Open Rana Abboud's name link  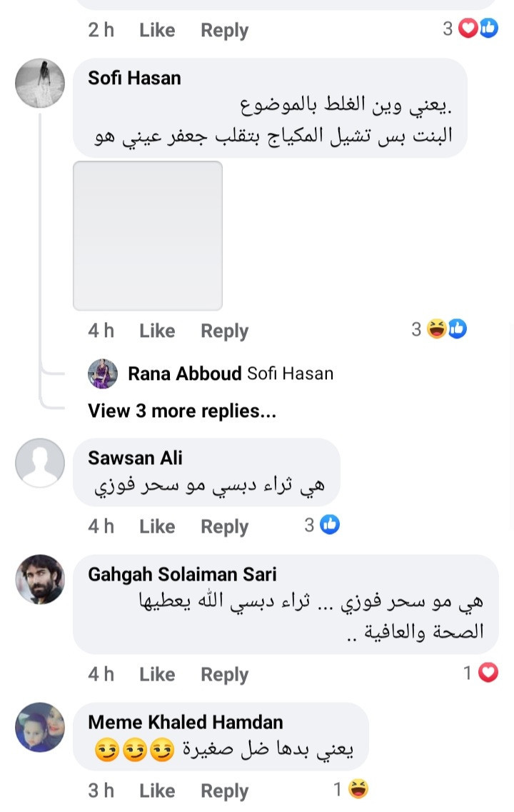pyautogui.click(x=184, y=374)
